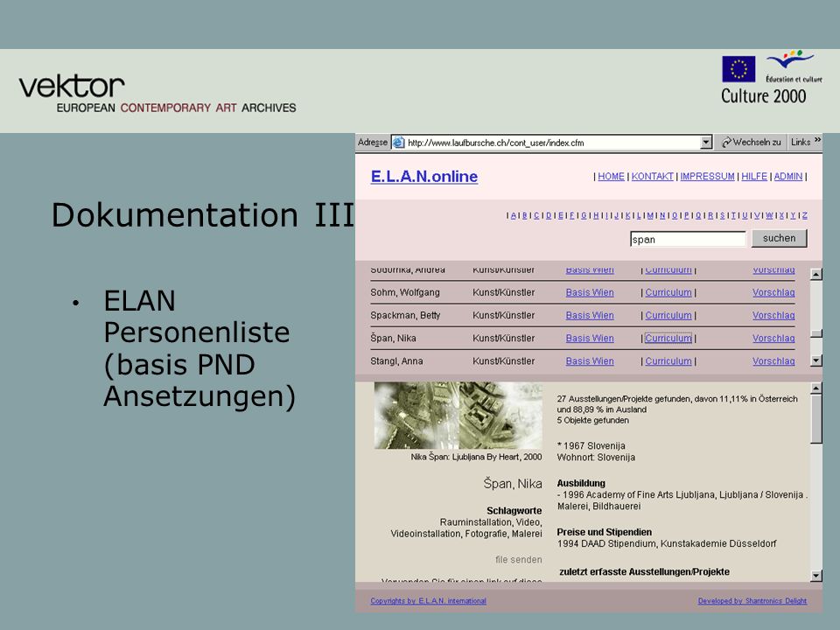Open Curriculum link for Stangl, Anna

(x=668, y=361)
